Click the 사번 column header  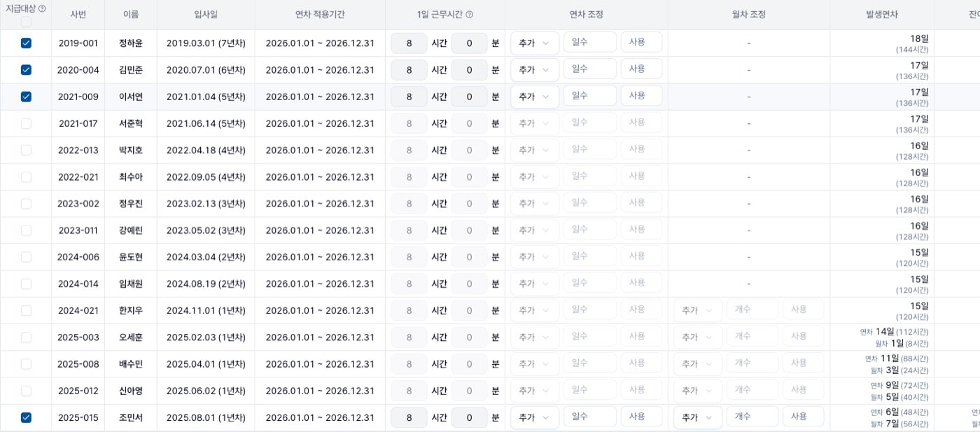click(78, 15)
